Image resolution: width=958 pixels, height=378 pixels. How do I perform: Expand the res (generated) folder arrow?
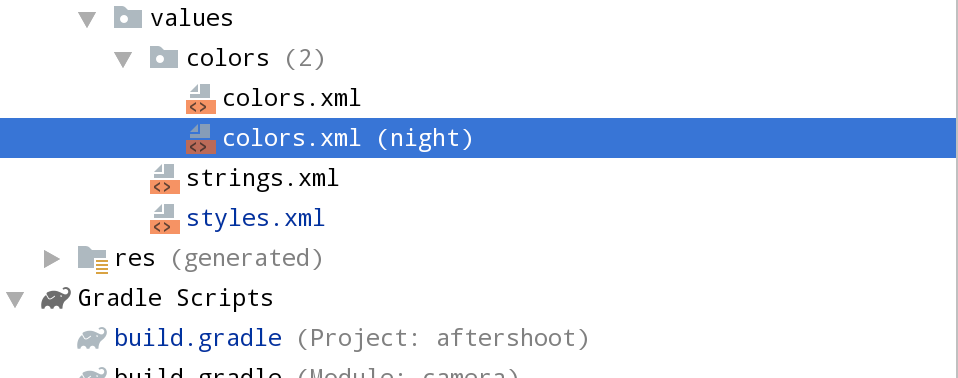52,259
